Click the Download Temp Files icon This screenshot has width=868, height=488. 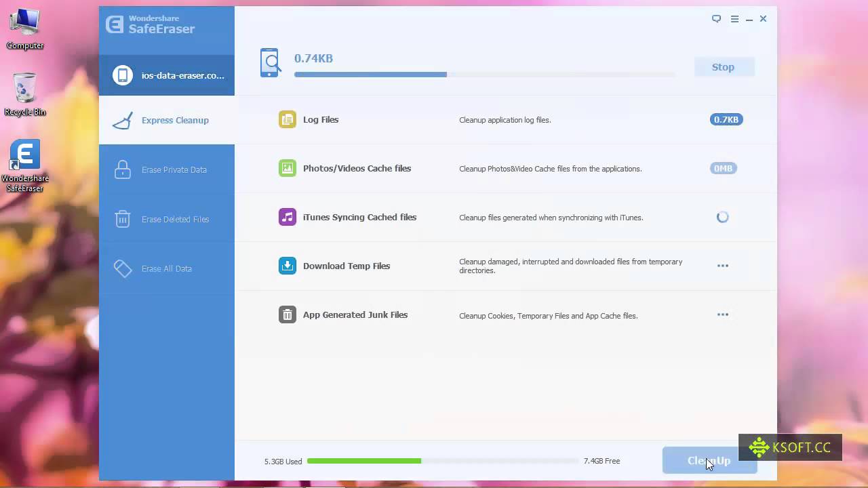click(x=288, y=266)
